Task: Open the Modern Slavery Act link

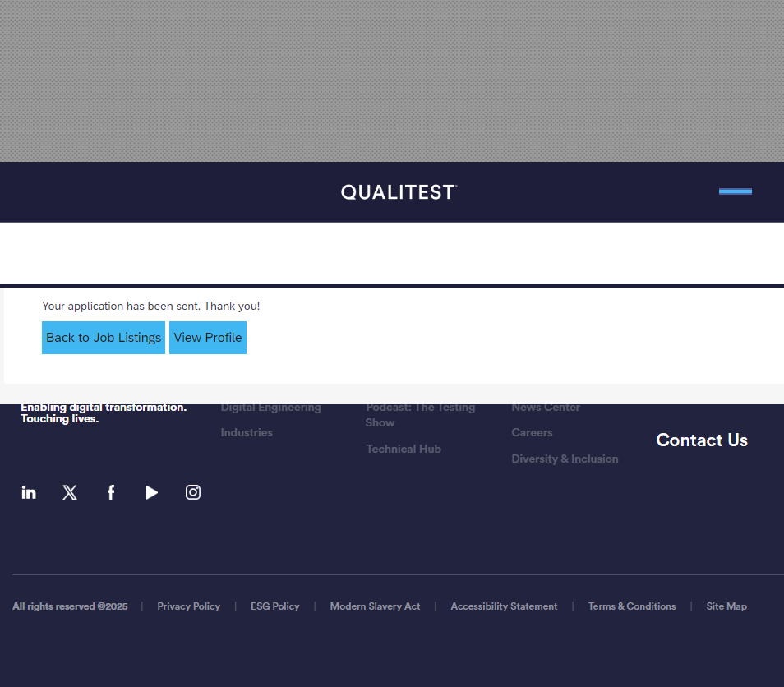Action: pyautogui.click(x=375, y=606)
